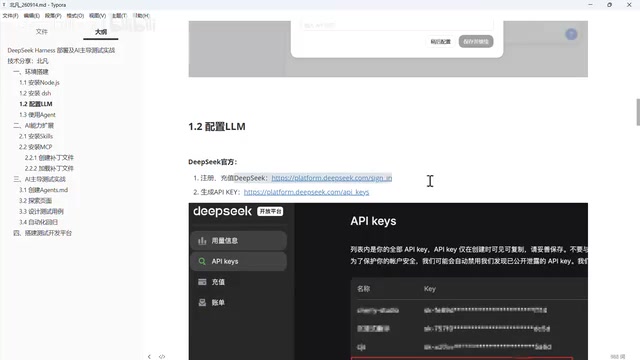
Task: Click the white button in top image dialog
Action: pos(440,41)
